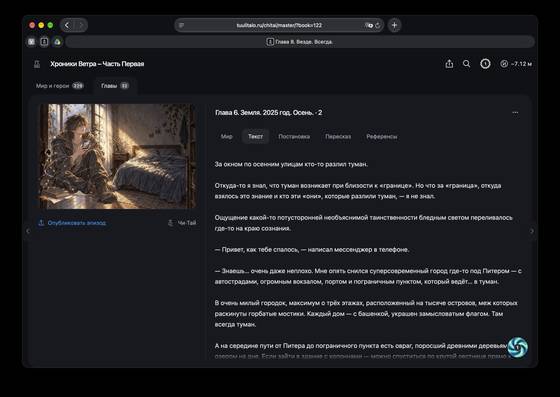Image resolution: width=560 pixels, height=397 pixels.
Task: Open the green pinned tab icon
Action: pos(57,42)
